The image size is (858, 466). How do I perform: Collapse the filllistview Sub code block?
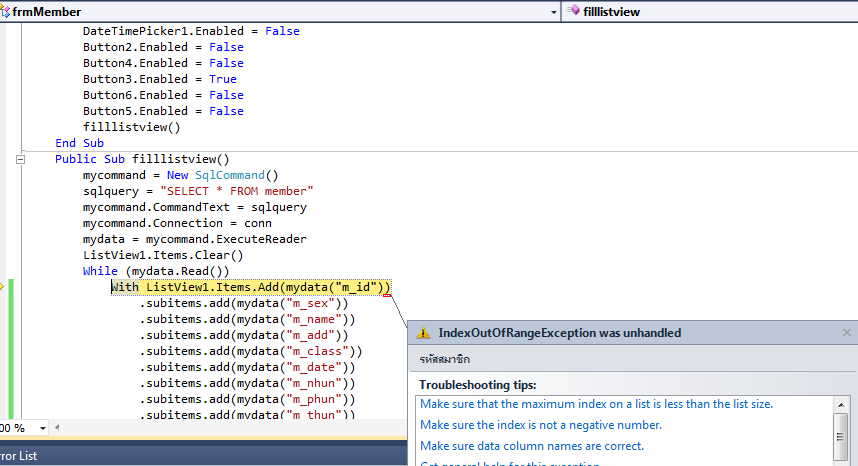21,159
